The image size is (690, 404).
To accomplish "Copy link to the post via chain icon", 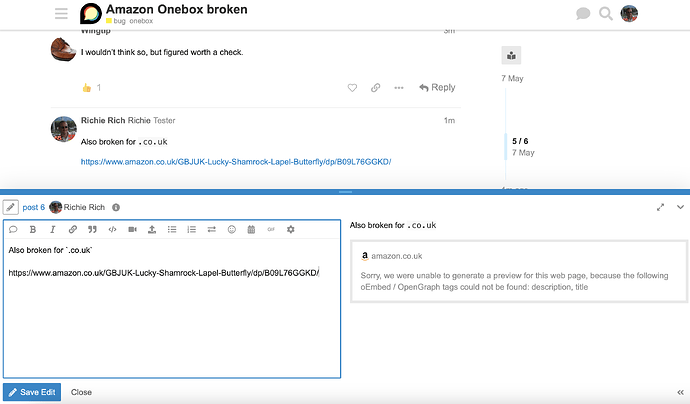I will pos(375,88).
